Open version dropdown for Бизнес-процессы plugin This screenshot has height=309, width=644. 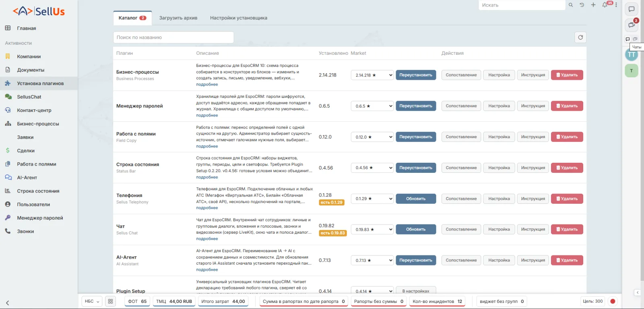[x=372, y=75]
